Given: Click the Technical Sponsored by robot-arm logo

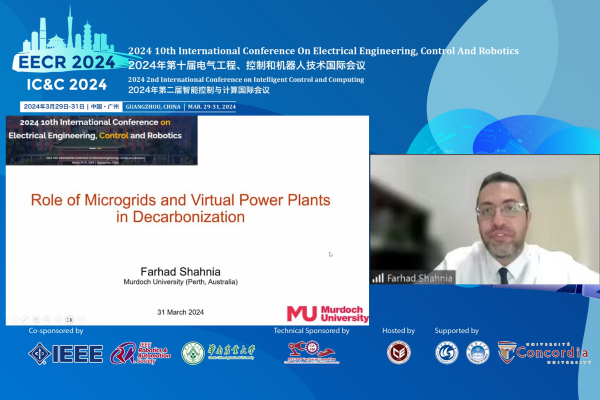Looking at the screenshot, I should tap(311, 353).
